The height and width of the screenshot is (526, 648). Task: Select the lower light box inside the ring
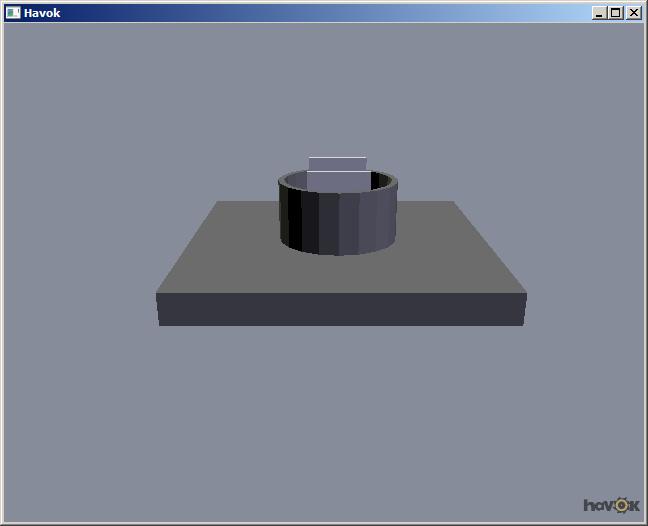tap(338, 181)
